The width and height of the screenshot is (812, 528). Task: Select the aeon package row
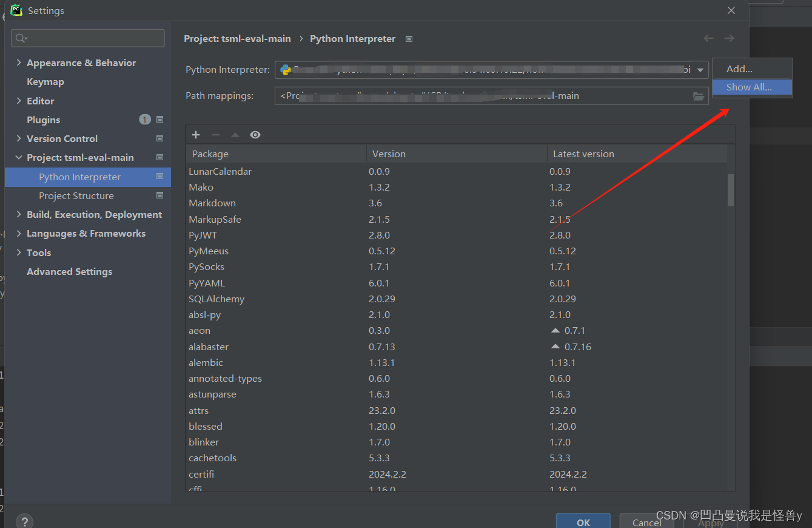point(457,331)
